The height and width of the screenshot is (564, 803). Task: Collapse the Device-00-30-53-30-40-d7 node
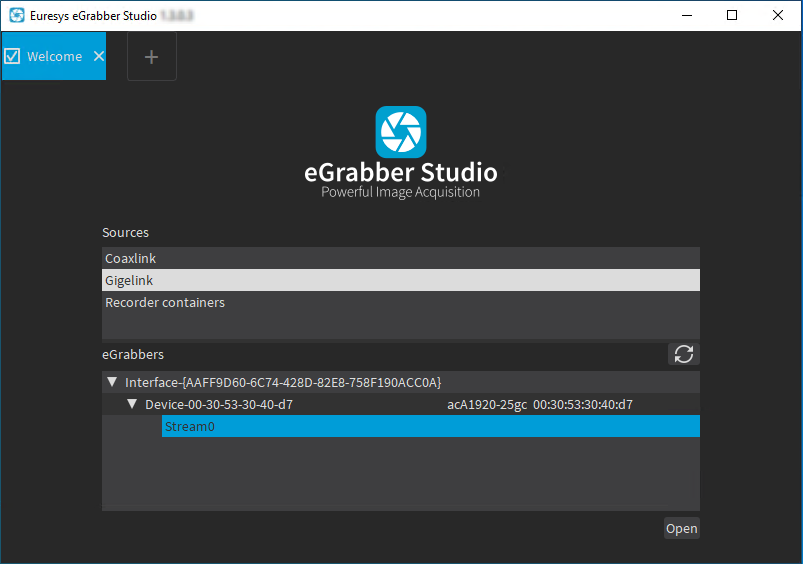click(x=132, y=404)
